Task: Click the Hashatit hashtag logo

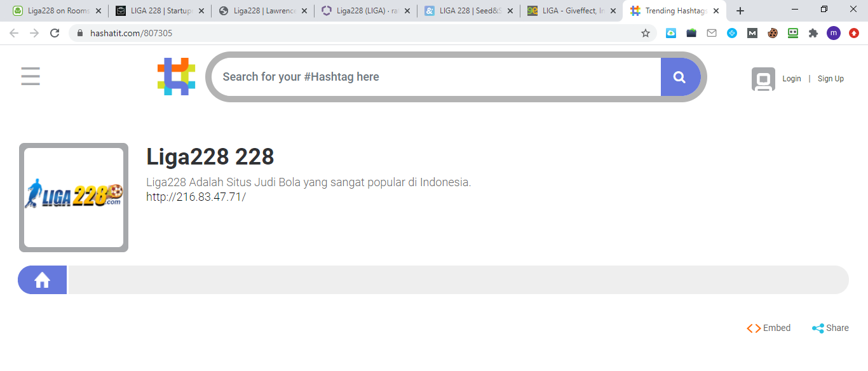Action: tap(176, 76)
